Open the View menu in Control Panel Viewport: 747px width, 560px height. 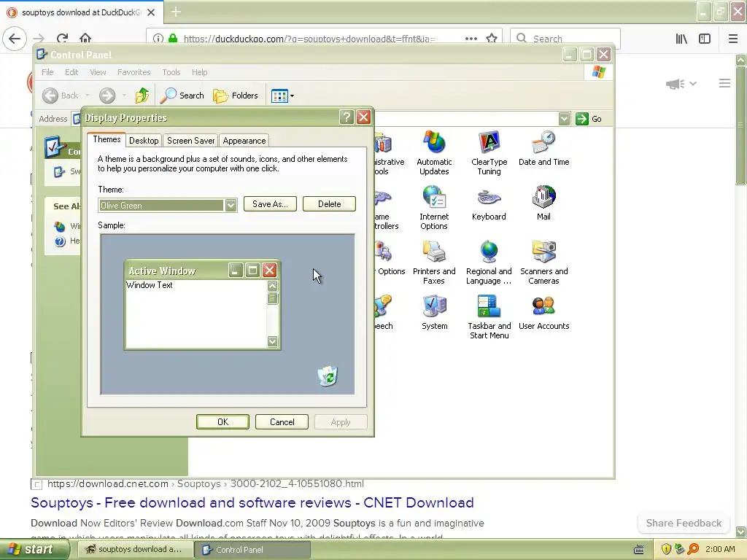point(98,72)
